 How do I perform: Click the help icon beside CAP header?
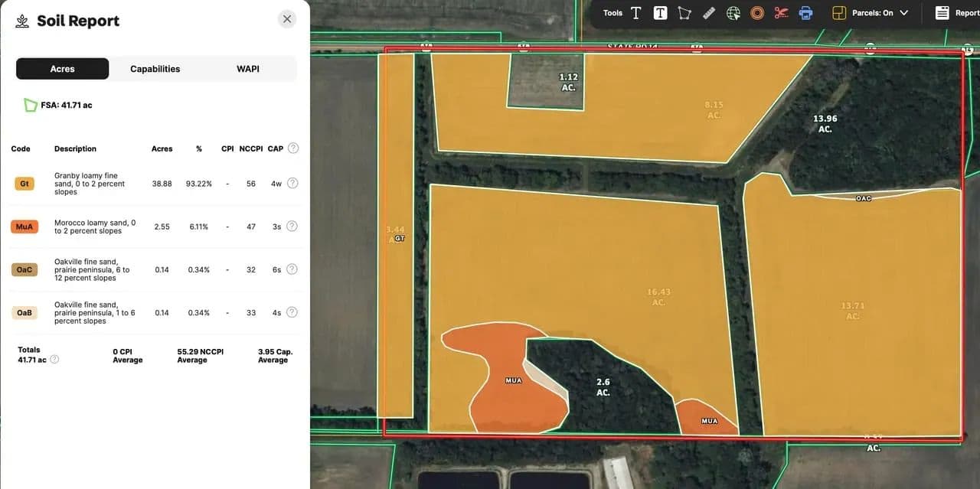tap(292, 148)
